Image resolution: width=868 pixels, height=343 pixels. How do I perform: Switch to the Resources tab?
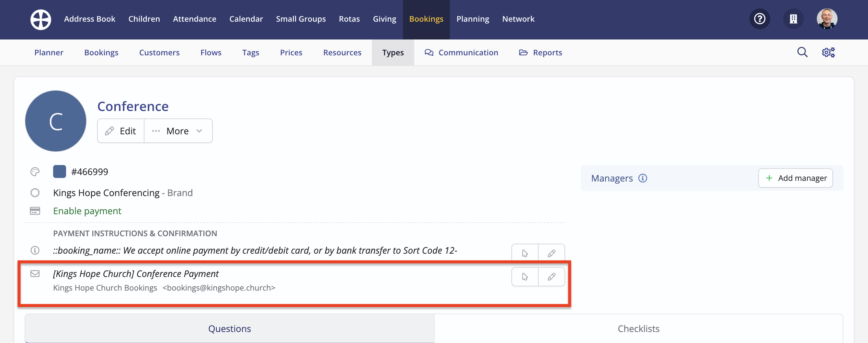pyautogui.click(x=342, y=52)
